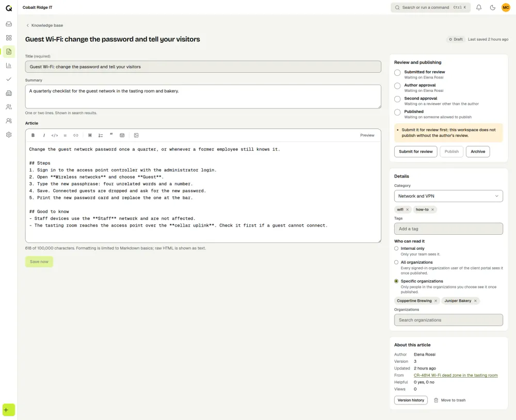This screenshot has height=420, width=516.
Task: Open the Category dropdown showing Network and VPN
Action: click(x=448, y=196)
